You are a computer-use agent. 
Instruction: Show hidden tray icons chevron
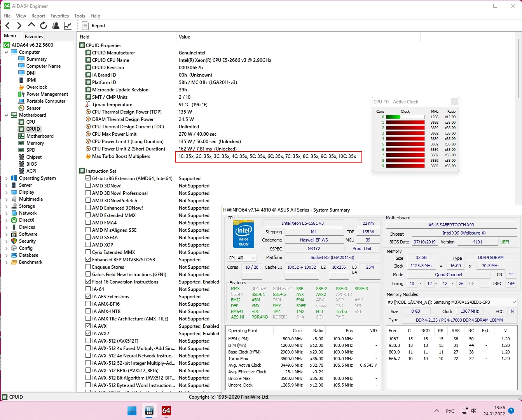point(437,411)
